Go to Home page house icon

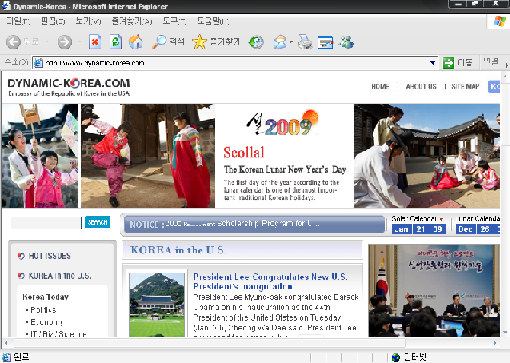[x=136, y=42]
